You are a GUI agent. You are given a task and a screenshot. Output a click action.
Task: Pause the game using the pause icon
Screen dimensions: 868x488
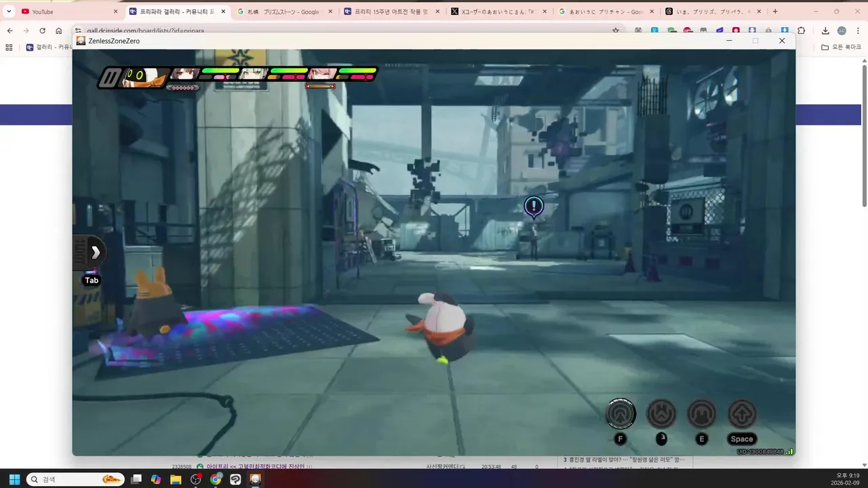click(x=108, y=77)
